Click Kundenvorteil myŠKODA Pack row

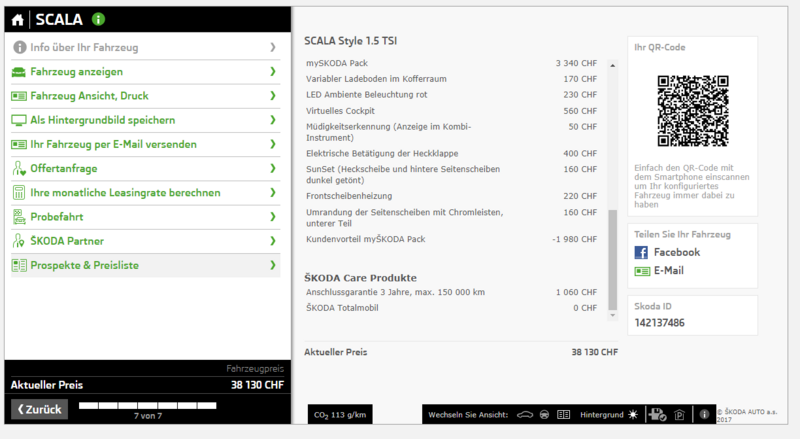pos(452,239)
